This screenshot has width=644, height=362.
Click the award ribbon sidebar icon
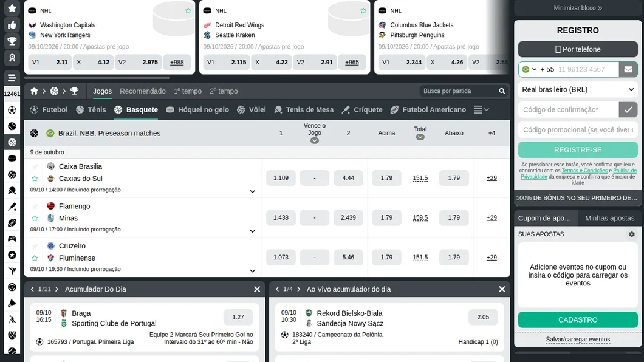coord(12,58)
